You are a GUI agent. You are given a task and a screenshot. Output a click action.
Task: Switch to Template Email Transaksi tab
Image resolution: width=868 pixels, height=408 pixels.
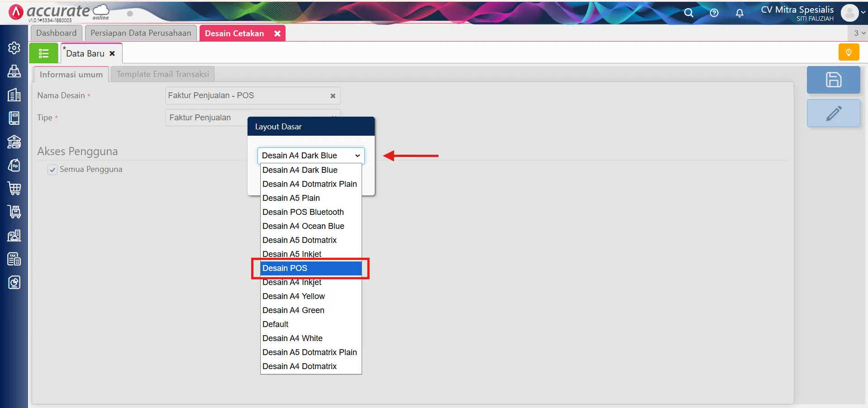click(163, 74)
